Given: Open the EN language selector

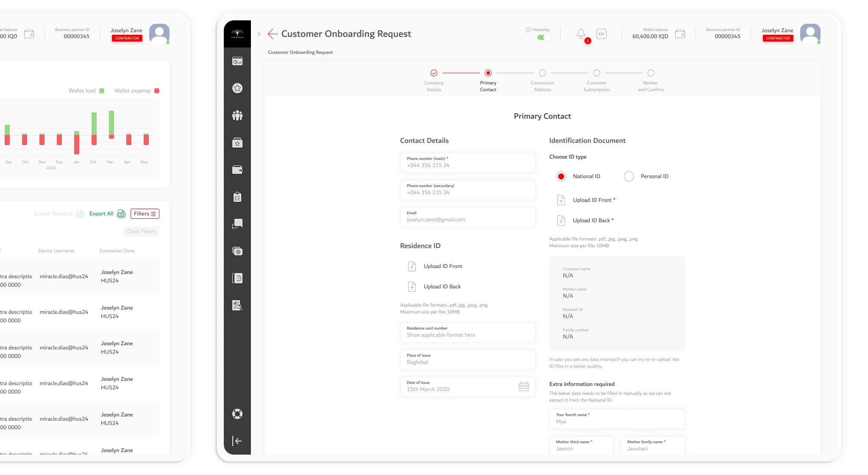Looking at the screenshot, I should [601, 34].
